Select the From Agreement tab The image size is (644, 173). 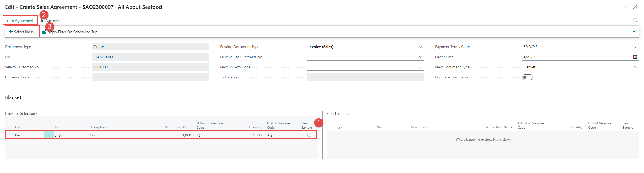[x=19, y=21]
